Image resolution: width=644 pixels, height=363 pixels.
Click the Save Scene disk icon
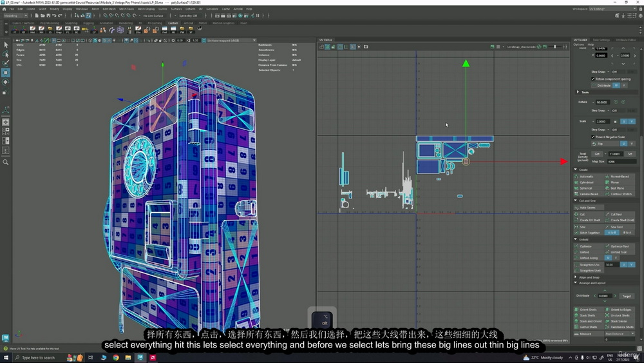tap(48, 15)
